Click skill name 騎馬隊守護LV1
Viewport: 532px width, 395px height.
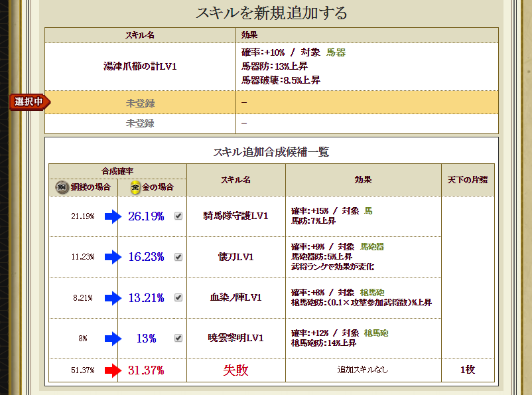[x=235, y=216]
